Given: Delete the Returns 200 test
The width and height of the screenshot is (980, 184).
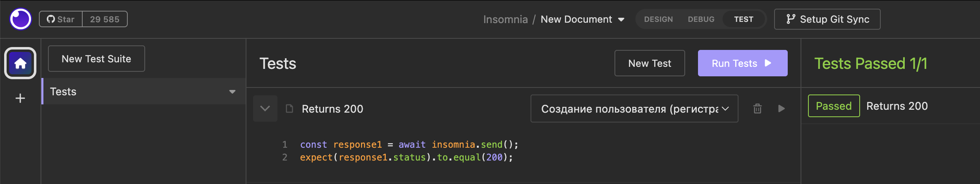Looking at the screenshot, I should (757, 109).
